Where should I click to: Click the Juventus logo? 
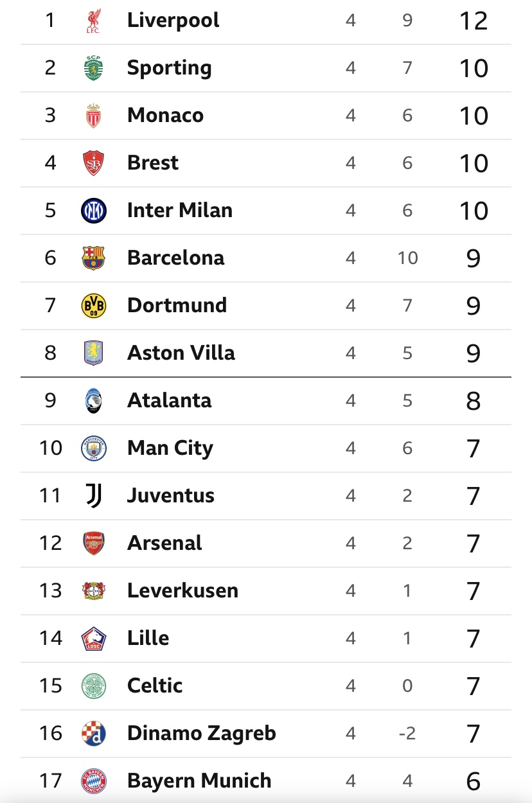click(x=94, y=496)
